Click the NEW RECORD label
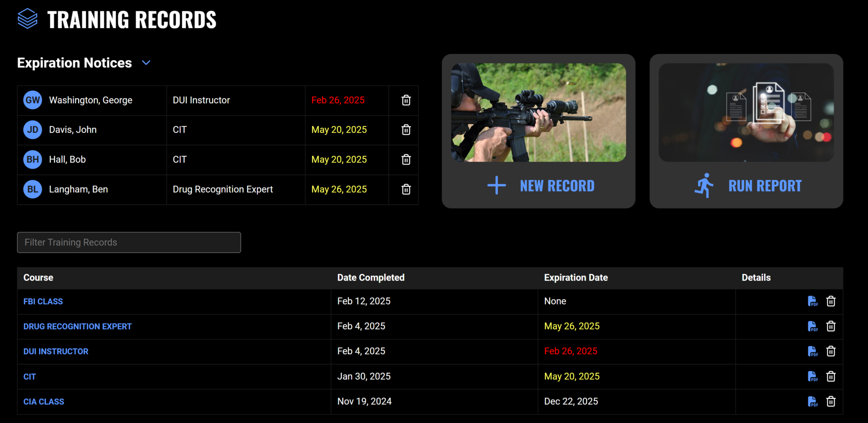868x423 pixels. click(557, 186)
